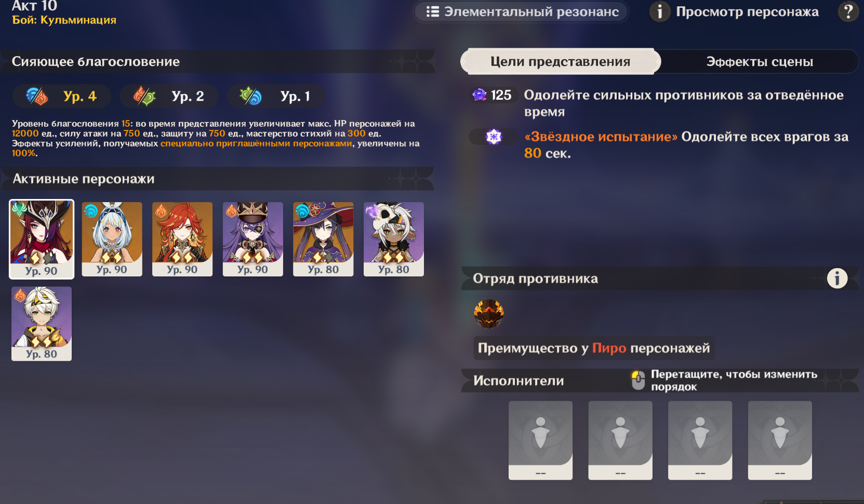Select the blond Pyro level 80 character
Screen dimensions: 864x504
(x=42, y=324)
